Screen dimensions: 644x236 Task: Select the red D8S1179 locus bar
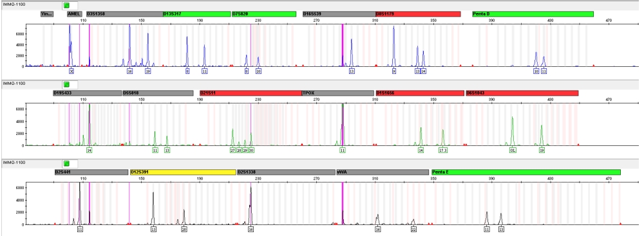coord(418,14)
